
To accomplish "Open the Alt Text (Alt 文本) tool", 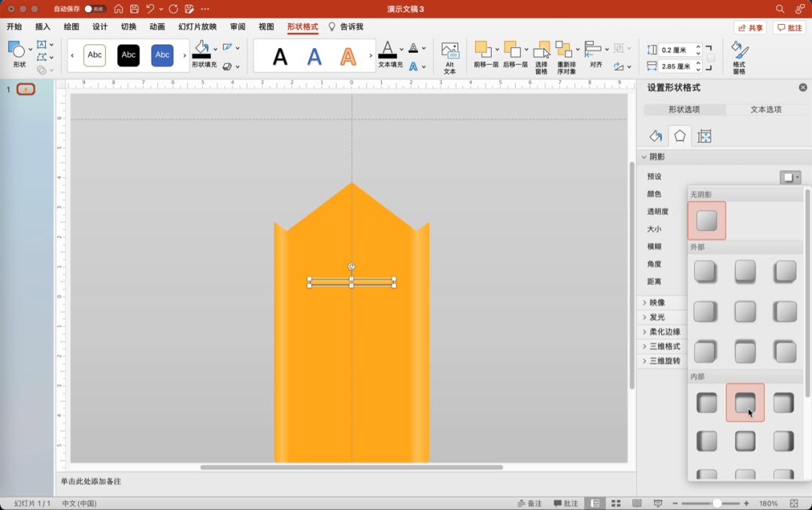I will [450, 56].
